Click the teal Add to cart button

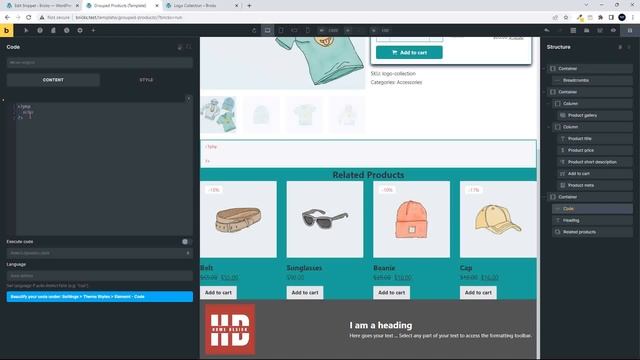tap(409, 52)
